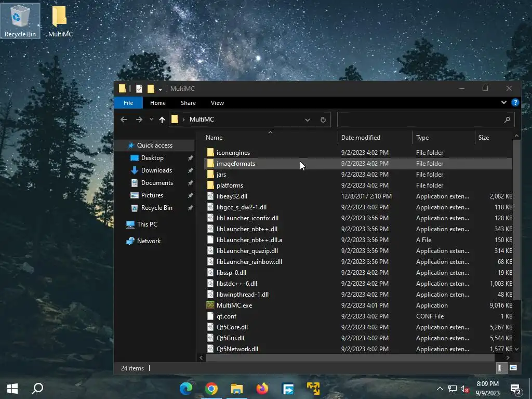The width and height of the screenshot is (532, 399).
Task: Open the Recycle Bin desktop icon
Action: [20, 21]
